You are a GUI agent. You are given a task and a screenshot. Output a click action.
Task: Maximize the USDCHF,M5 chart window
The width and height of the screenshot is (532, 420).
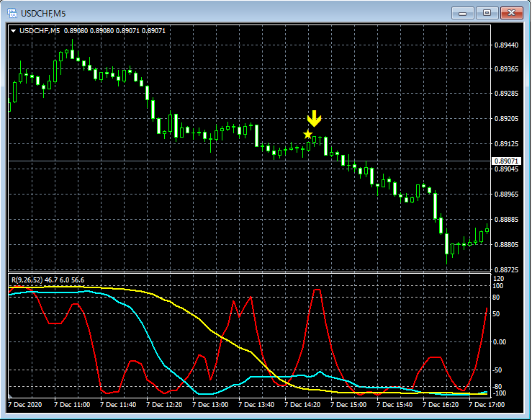click(487, 12)
